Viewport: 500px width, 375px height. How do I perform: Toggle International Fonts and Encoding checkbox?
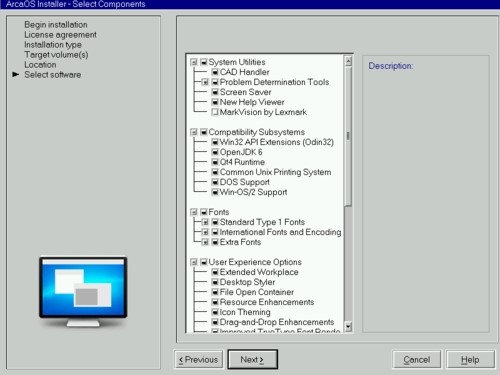(215, 232)
